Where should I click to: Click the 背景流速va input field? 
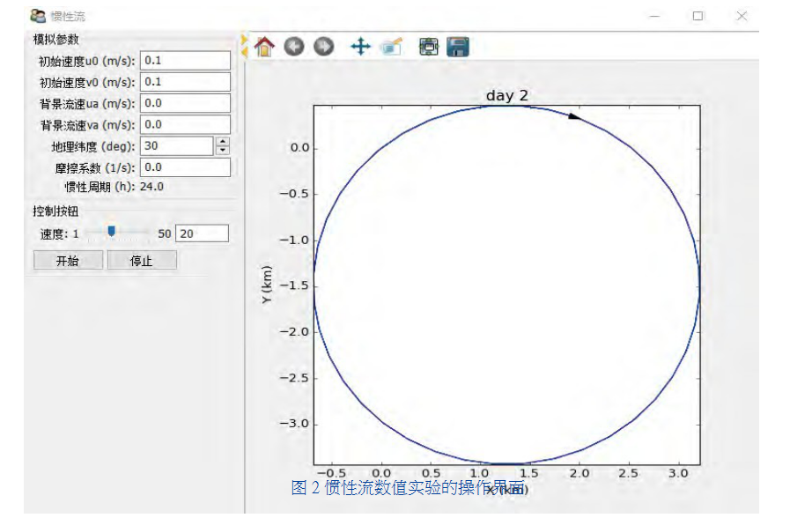185,124
